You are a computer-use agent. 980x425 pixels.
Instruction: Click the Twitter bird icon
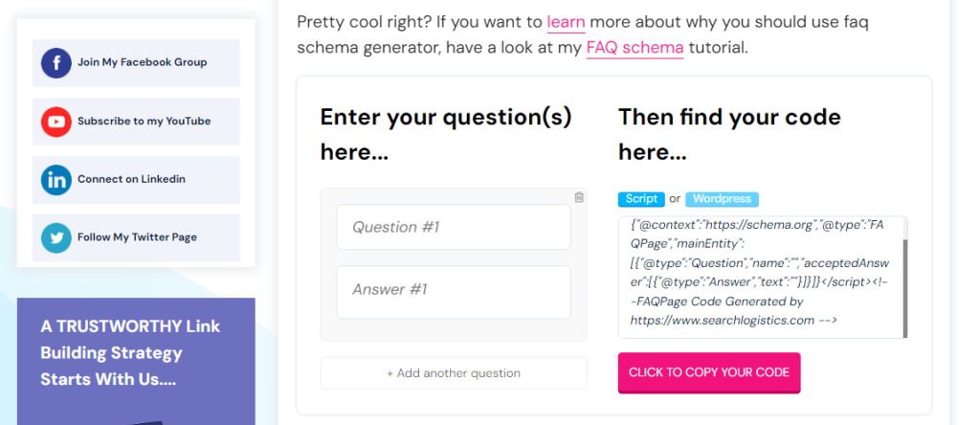click(x=56, y=237)
